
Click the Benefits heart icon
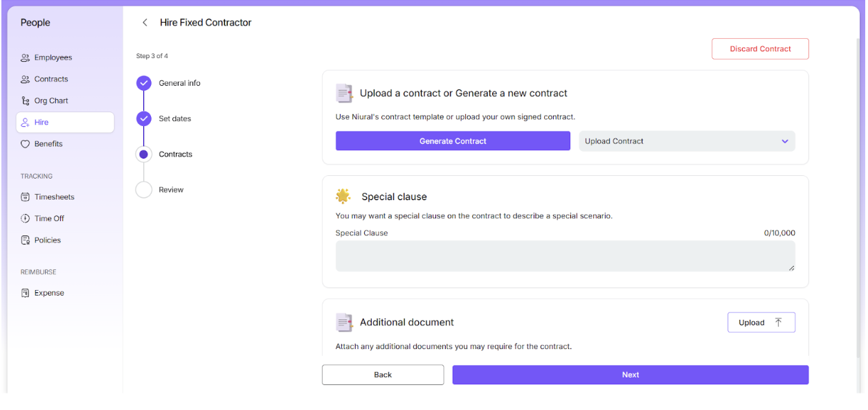coord(26,144)
